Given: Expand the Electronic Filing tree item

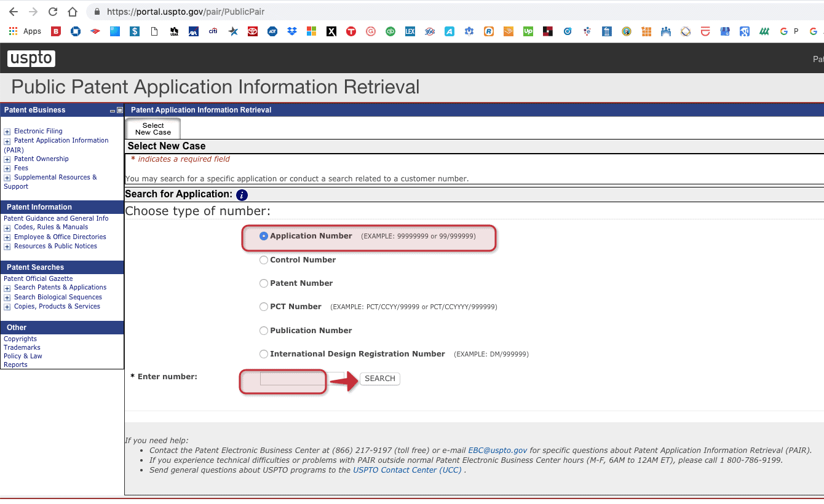Looking at the screenshot, I should tap(7, 132).
